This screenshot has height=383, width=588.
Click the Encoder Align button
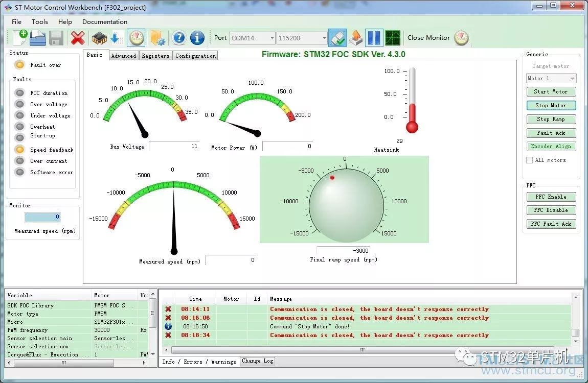551,147
